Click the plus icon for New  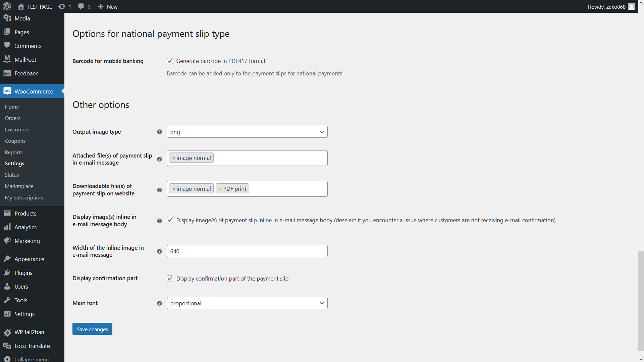[x=101, y=7]
